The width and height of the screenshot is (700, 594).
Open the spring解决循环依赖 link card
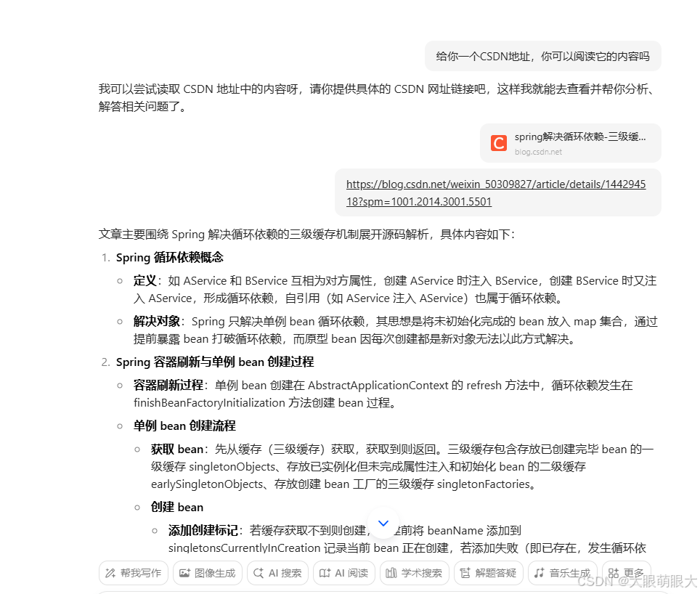[571, 143]
